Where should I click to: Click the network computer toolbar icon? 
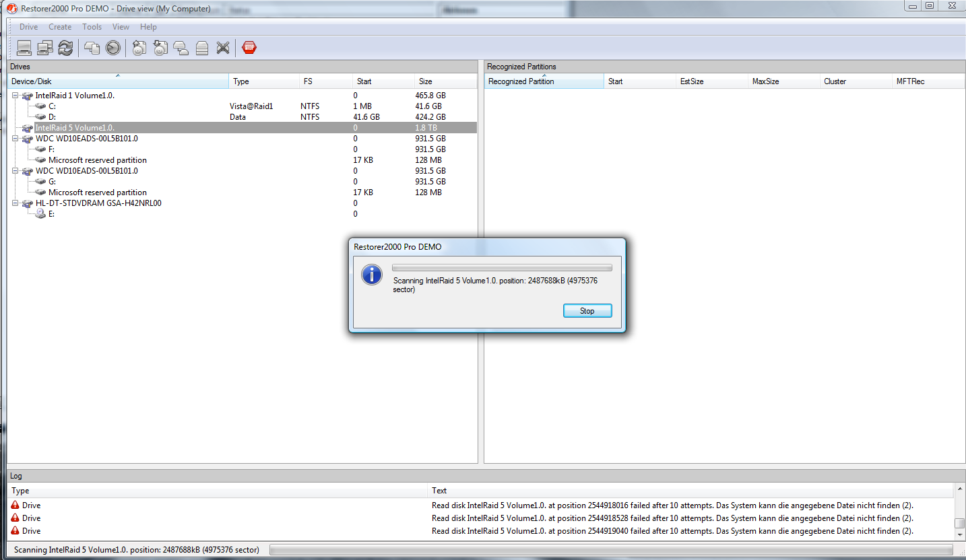point(45,48)
